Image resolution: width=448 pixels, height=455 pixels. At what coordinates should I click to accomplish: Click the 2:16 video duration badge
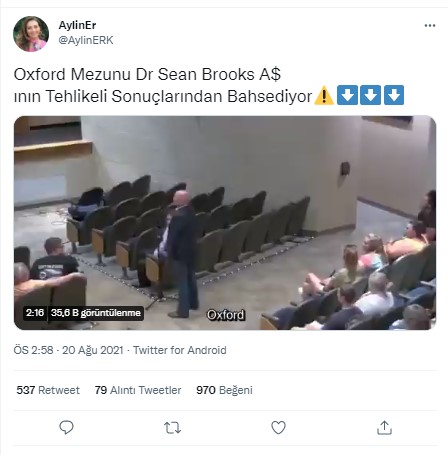(35, 313)
